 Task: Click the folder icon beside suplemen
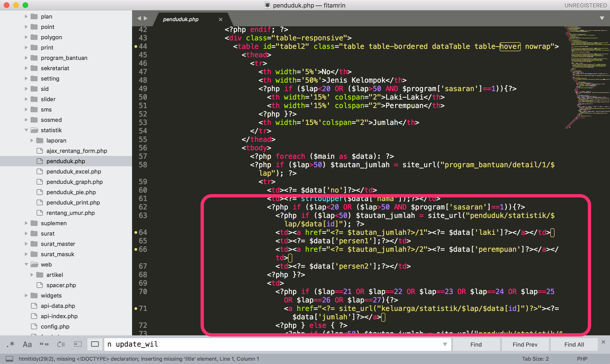(34, 223)
